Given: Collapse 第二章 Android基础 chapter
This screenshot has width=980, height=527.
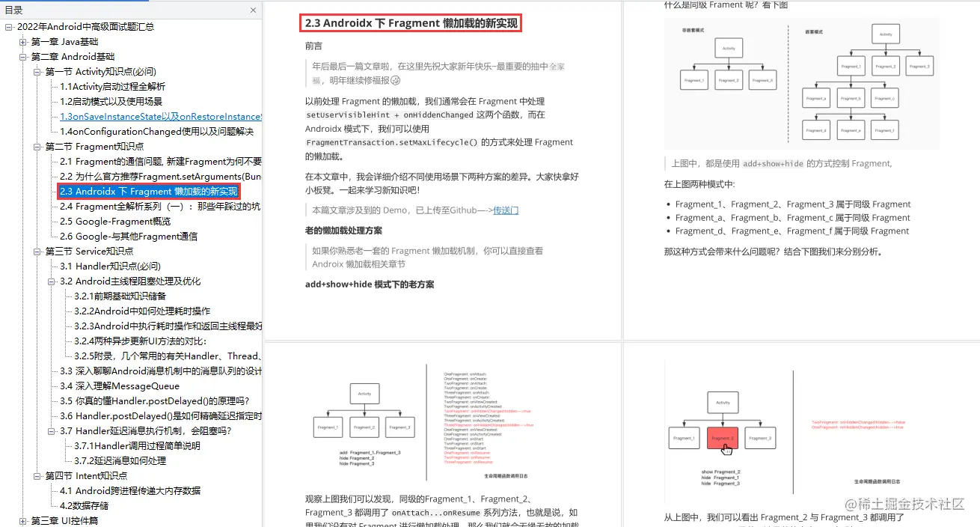Looking at the screenshot, I should tap(22, 57).
